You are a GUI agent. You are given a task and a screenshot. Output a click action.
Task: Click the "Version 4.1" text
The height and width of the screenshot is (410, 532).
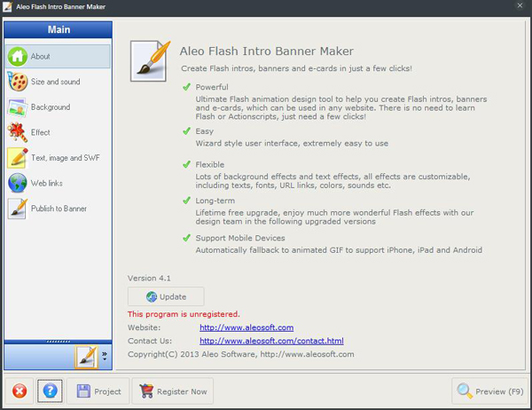point(149,278)
